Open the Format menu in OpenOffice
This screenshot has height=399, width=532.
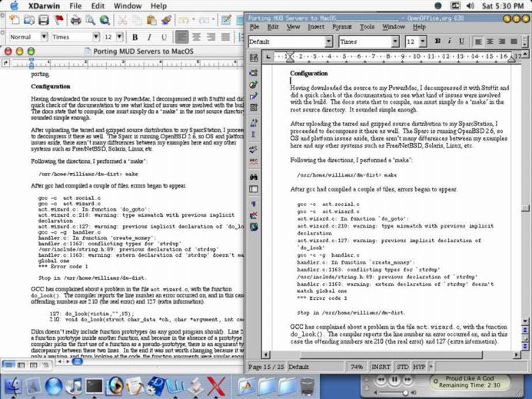click(341, 27)
